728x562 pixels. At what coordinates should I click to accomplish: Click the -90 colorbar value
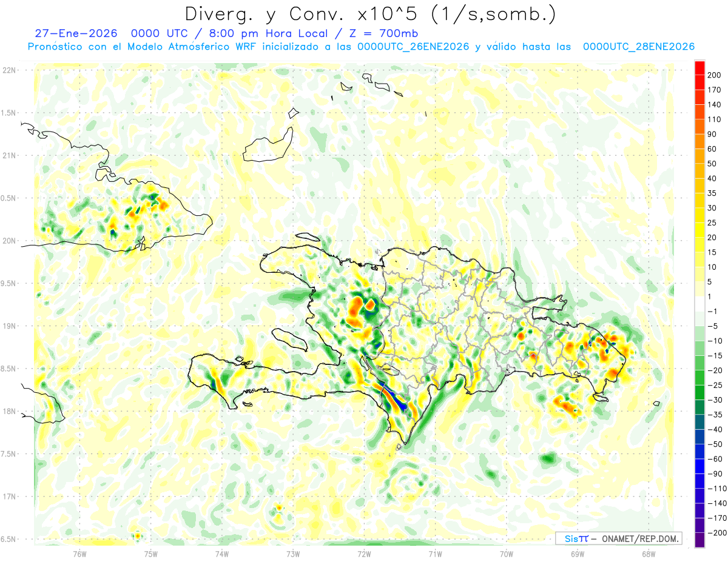pos(714,473)
